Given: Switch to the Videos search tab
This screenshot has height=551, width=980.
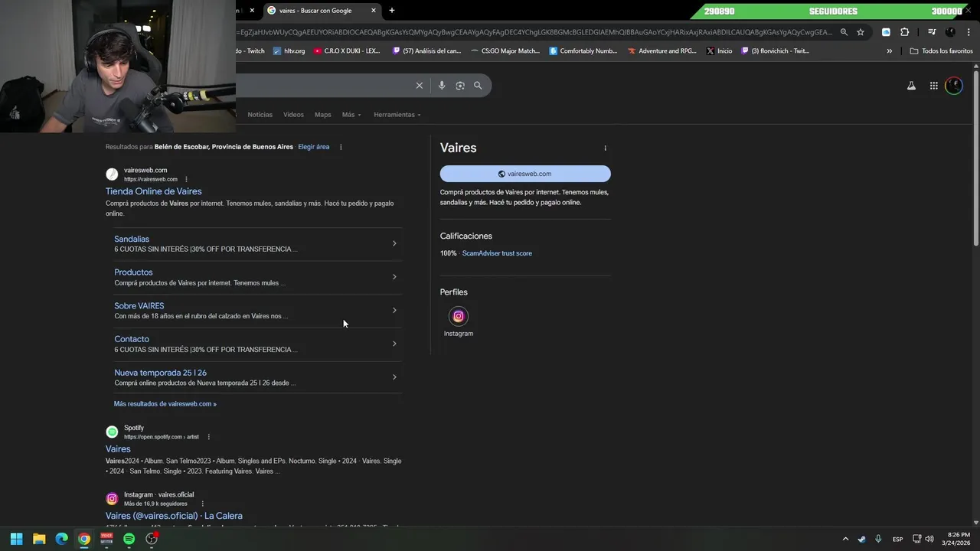Looking at the screenshot, I should pyautogui.click(x=293, y=115).
